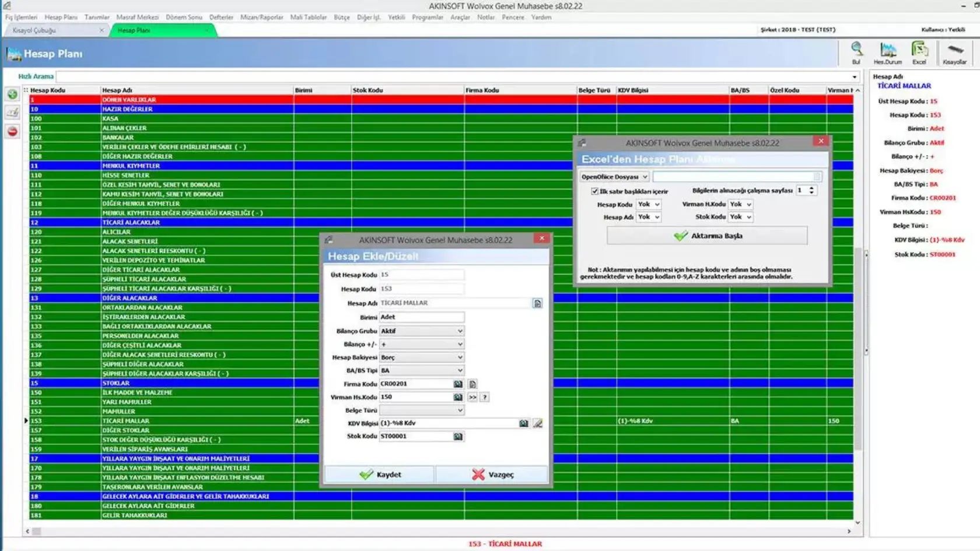This screenshot has width=980, height=551.
Task: Click the Aktarıma Başla button
Action: 707,236
